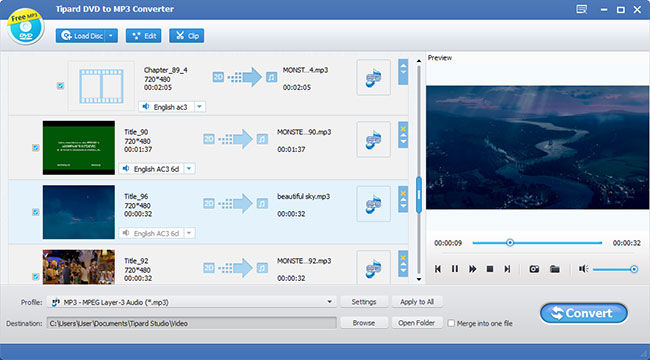Expand audio track dropdown for Chapter_89_4
The height and width of the screenshot is (360, 650).
coord(200,107)
